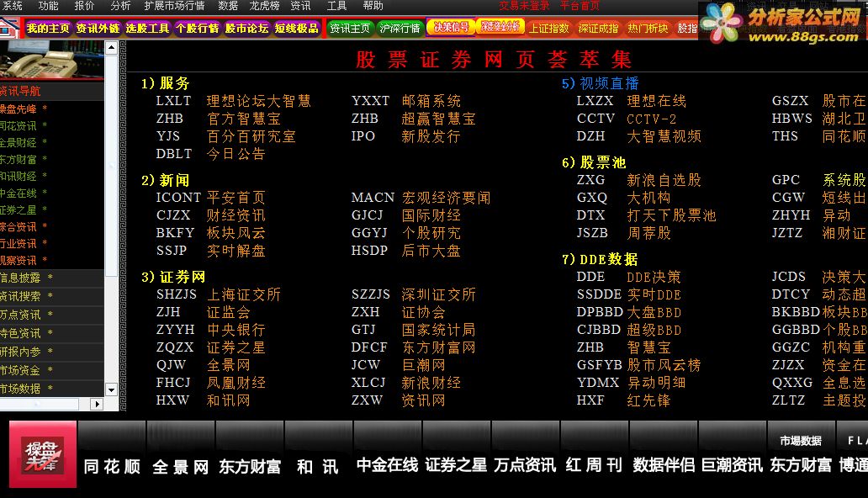868x498 pixels.
Task: Open 同花资讯 in the sidebar list
Action: [x=24, y=125]
